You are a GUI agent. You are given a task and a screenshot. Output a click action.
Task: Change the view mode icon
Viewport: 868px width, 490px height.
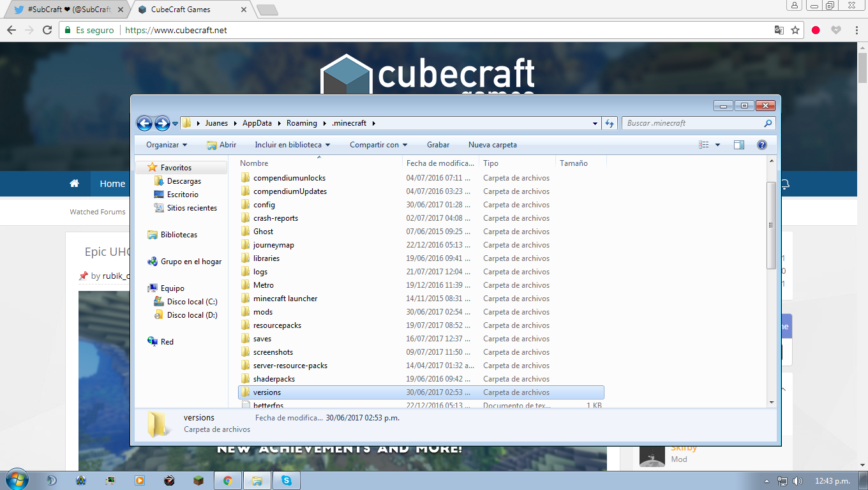(x=704, y=145)
